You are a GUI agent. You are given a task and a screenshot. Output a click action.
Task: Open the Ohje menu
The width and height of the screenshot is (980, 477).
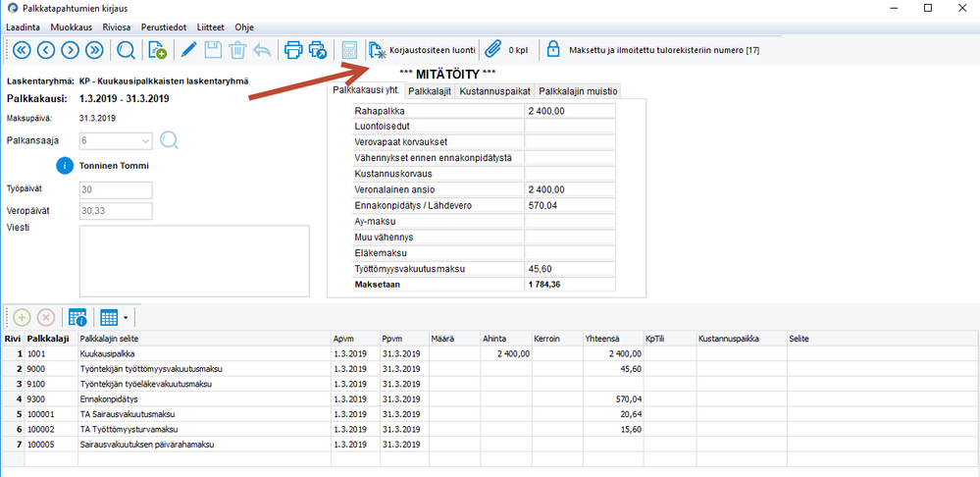coord(244,27)
